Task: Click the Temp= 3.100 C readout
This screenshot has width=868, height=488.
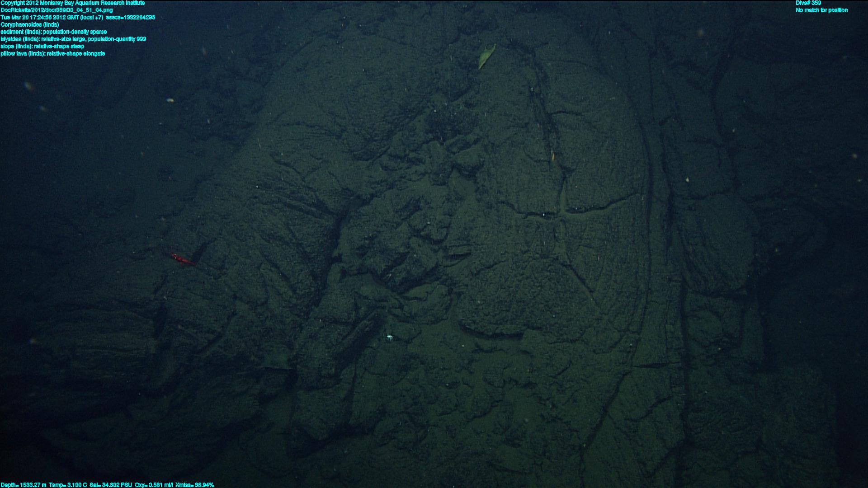Action: [68, 485]
